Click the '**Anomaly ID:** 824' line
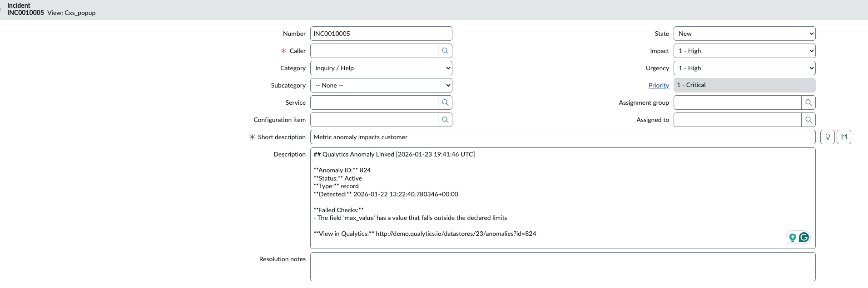The height and width of the screenshot is (288, 868). [342, 170]
